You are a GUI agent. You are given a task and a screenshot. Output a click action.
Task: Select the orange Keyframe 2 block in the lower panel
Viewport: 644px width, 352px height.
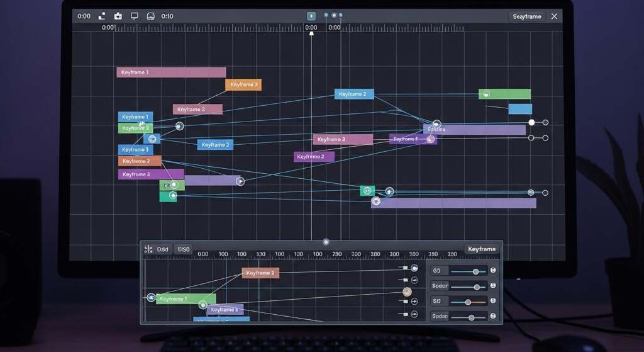pos(260,273)
